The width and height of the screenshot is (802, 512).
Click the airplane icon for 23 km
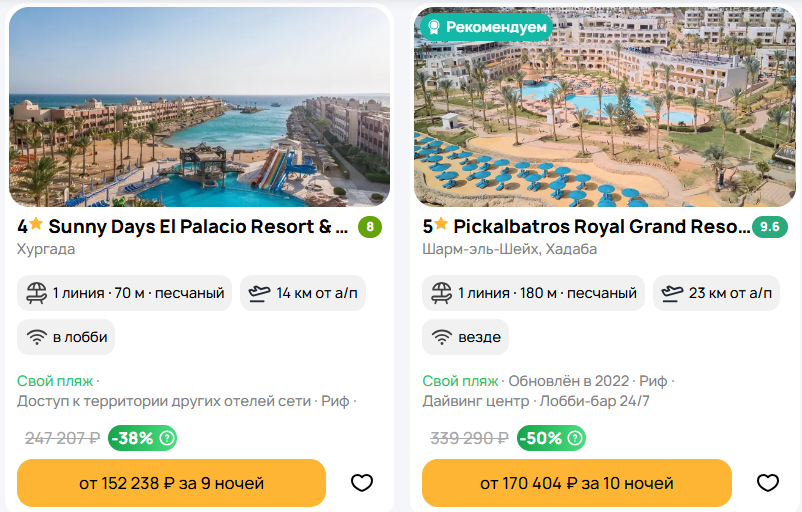[x=672, y=293]
